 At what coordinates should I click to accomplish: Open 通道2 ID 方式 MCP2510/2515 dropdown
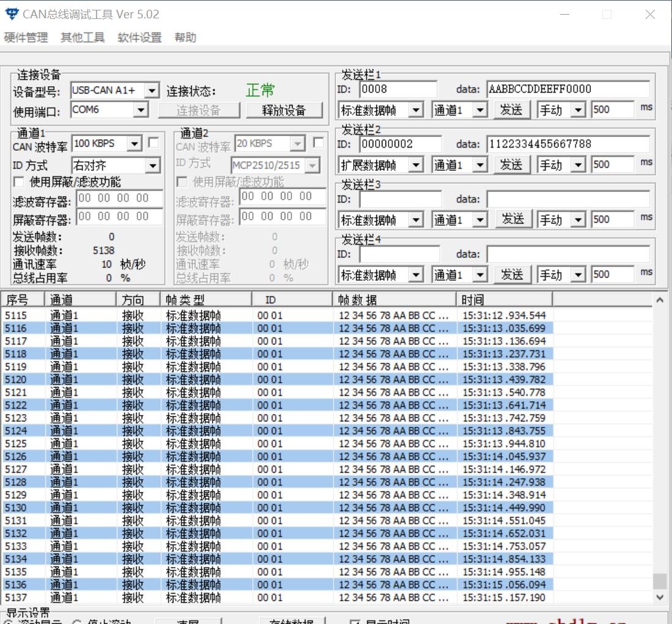(x=313, y=165)
